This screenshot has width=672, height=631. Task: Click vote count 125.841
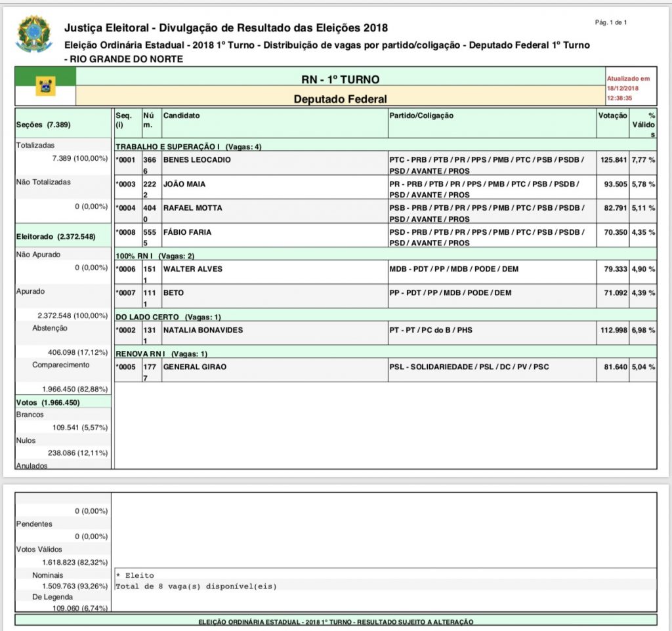(x=614, y=160)
